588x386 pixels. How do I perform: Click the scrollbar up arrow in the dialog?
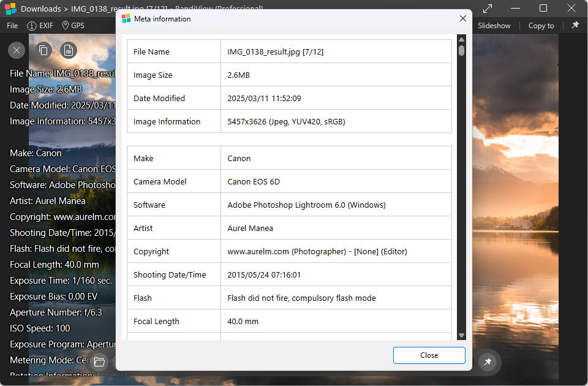click(x=461, y=40)
